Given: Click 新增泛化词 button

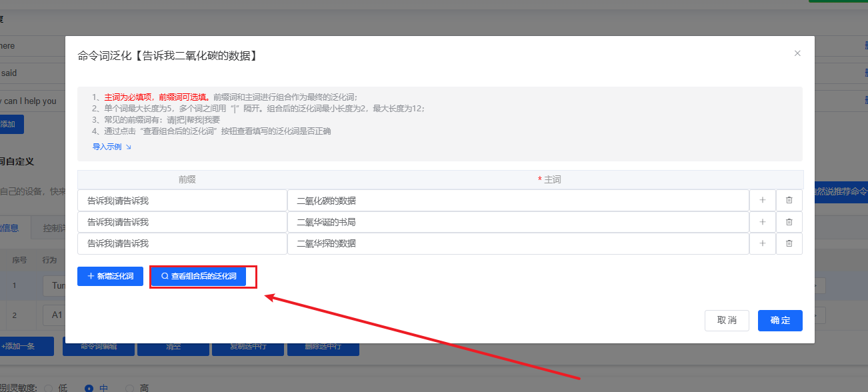Looking at the screenshot, I should click(110, 276).
